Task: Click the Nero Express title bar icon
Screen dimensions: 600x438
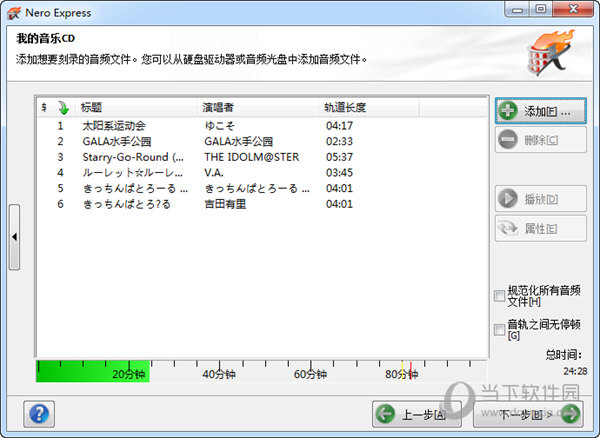Action: coord(14,13)
